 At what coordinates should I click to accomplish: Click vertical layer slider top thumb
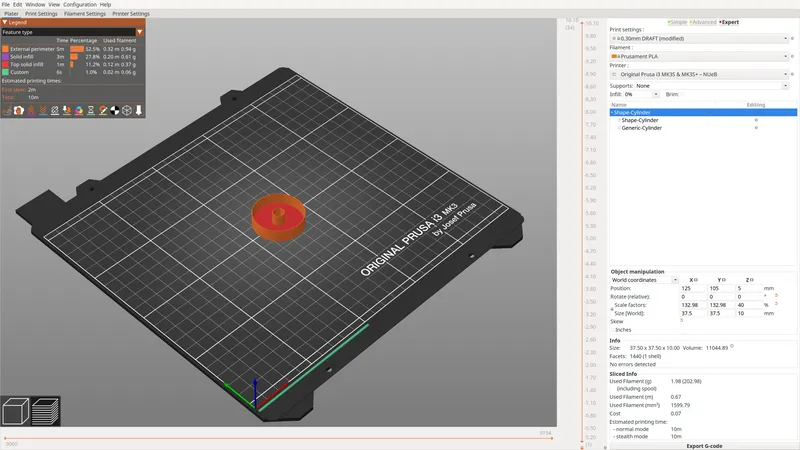[582, 23]
